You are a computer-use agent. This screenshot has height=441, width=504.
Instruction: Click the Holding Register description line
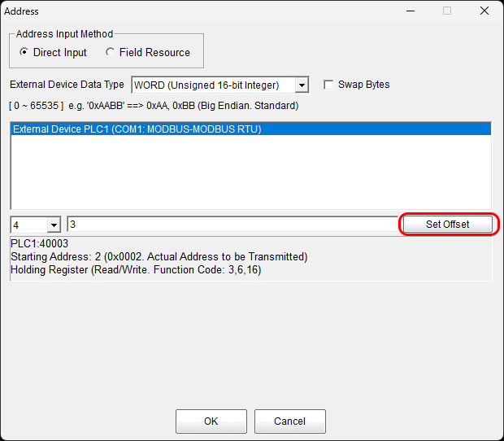136,269
